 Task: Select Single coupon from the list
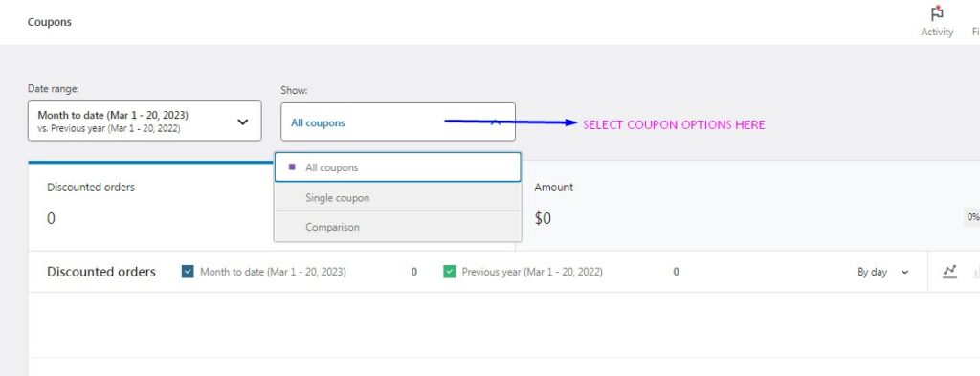397,197
